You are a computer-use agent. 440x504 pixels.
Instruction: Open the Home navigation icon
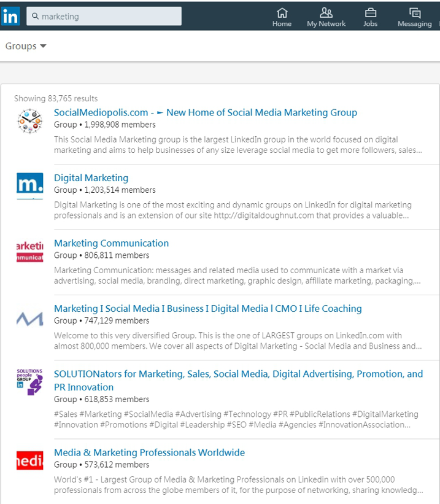pos(282,13)
